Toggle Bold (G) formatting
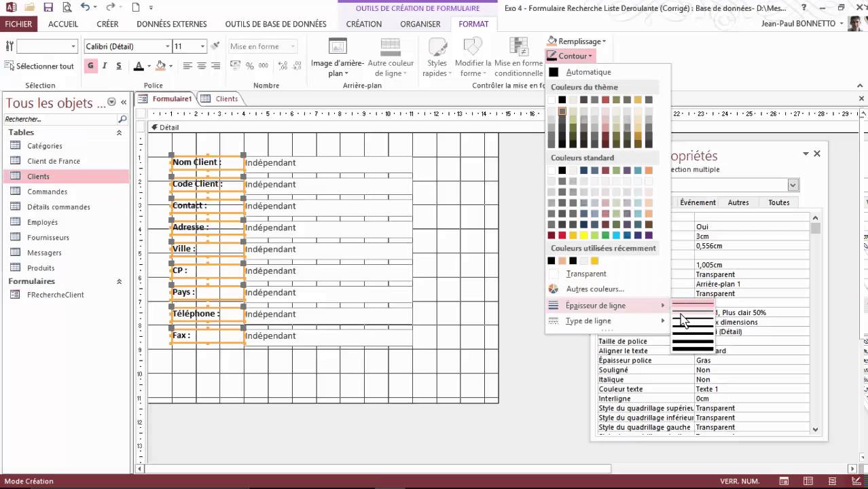Viewport: 868px width, 489px height. (x=90, y=66)
